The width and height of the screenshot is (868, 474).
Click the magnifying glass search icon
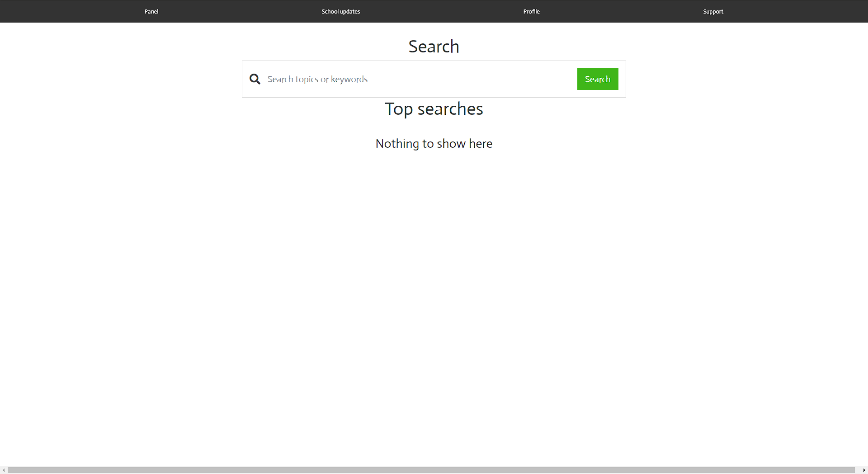255,79
